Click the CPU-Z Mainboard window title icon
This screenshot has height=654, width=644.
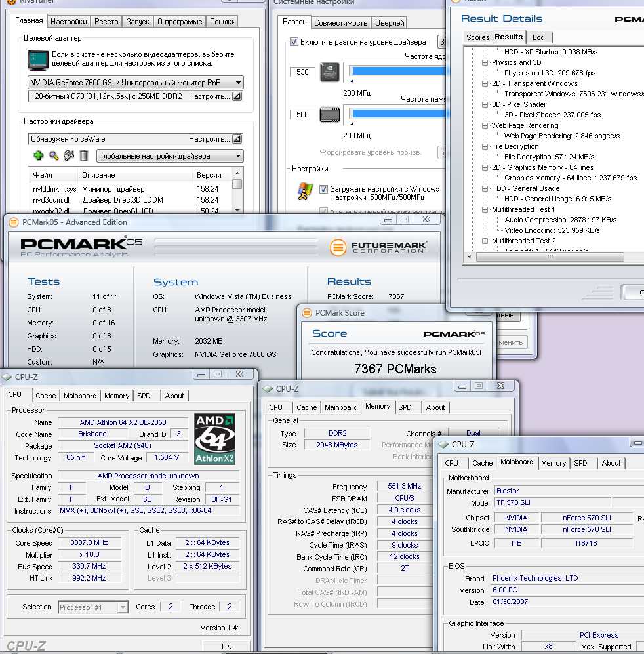(x=443, y=445)
